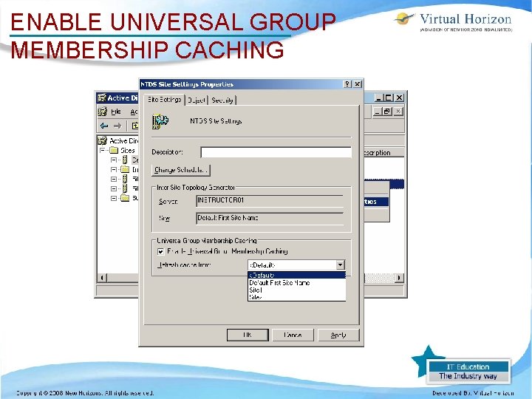Open the Refresh cache from dropdown arrow
Screen dimensions: 532x399
tap(341, 265)
